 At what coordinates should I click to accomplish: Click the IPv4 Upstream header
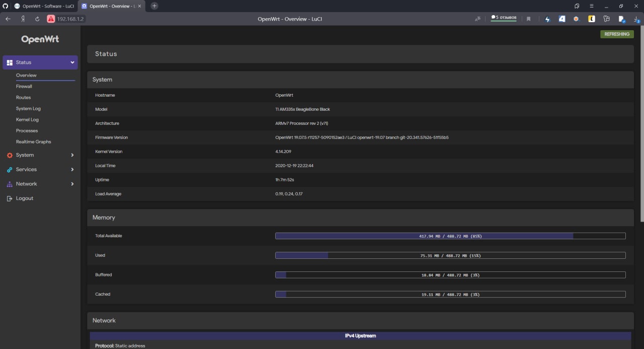click(360, 335)
